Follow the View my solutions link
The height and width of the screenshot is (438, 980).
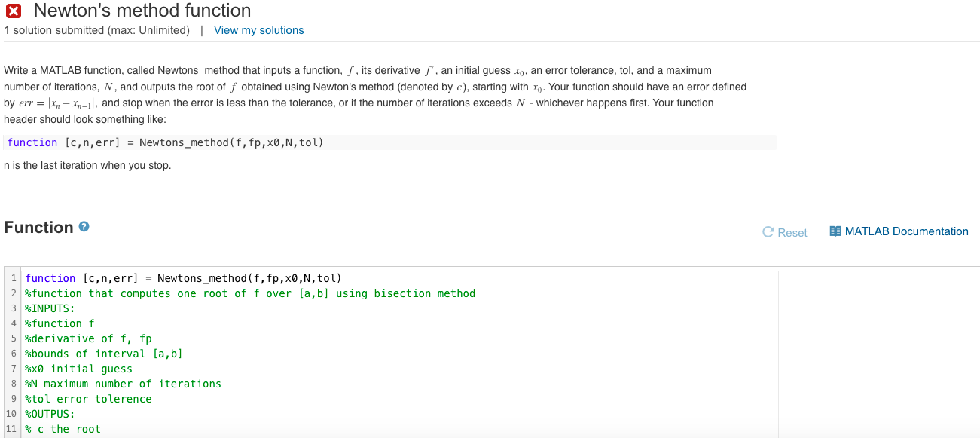point(258,30)
